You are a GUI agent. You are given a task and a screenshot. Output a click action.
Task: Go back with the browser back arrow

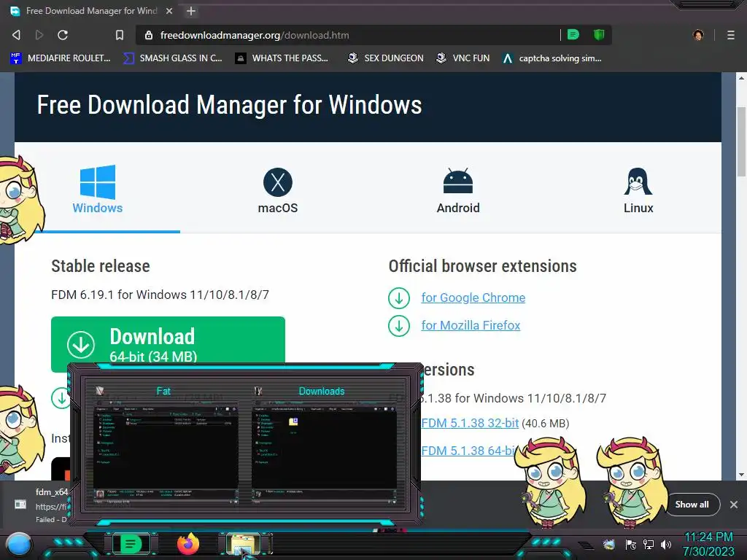(16, 35)
